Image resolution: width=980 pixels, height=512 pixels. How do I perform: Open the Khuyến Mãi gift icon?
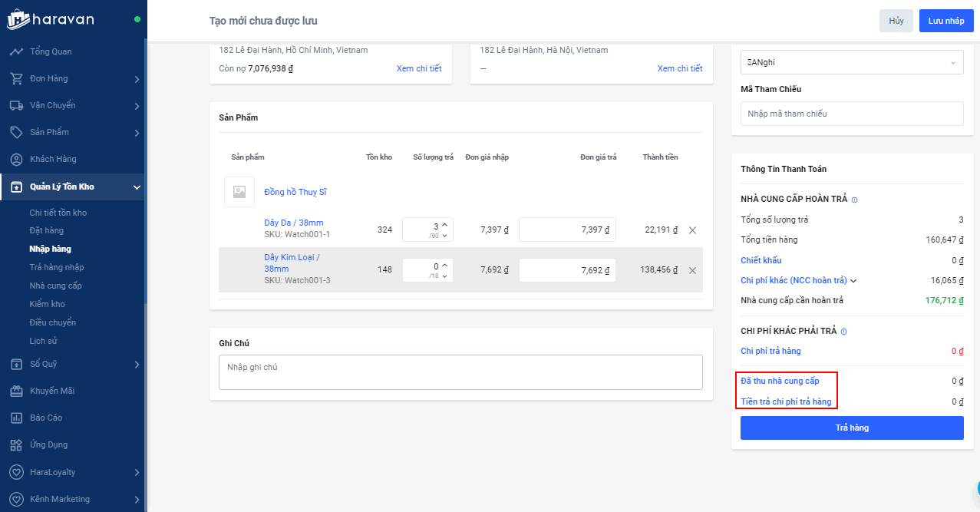coord(16,391)
